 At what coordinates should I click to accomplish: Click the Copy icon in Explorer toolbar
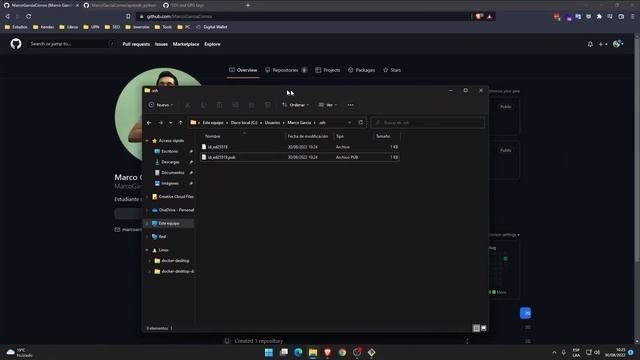pyautogui.click(x=204, y=105)
